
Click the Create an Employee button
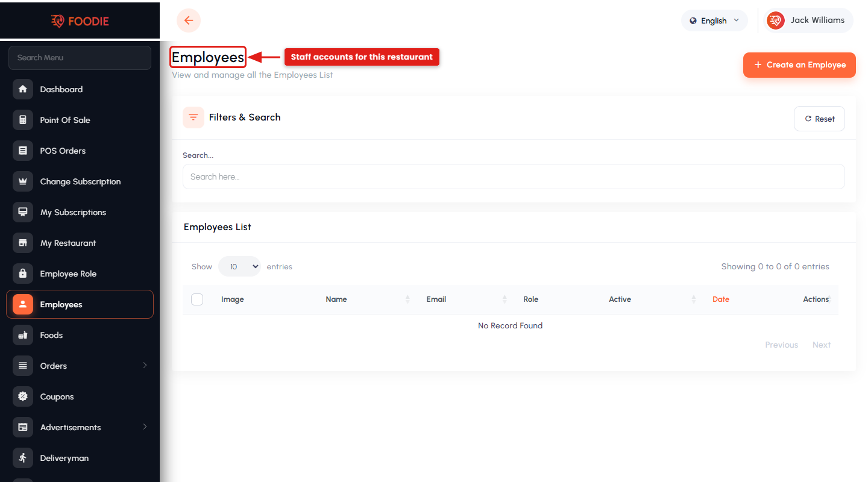(x=799, y=65)
